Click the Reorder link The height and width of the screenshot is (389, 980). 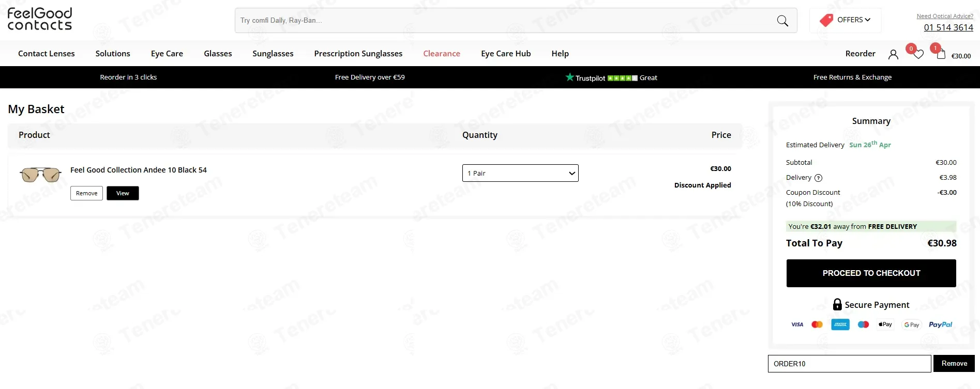pyautogui.click(x=861, y=54)
